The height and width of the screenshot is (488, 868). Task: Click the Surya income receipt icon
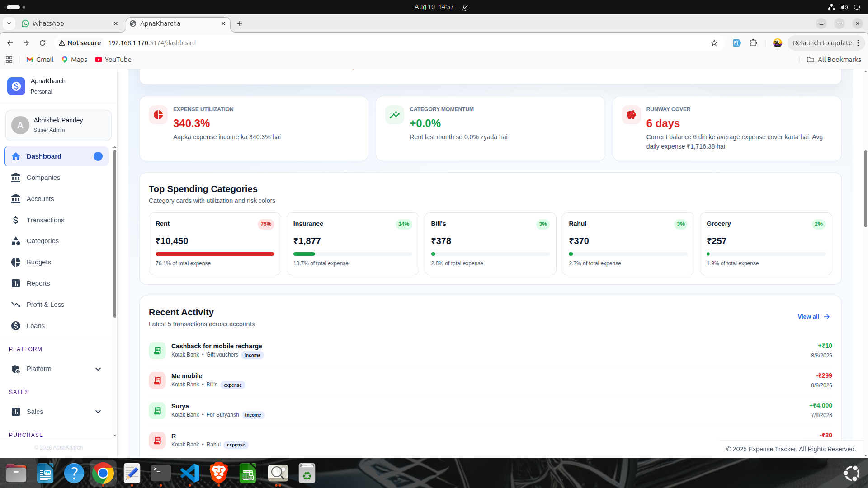coord(157,411)
